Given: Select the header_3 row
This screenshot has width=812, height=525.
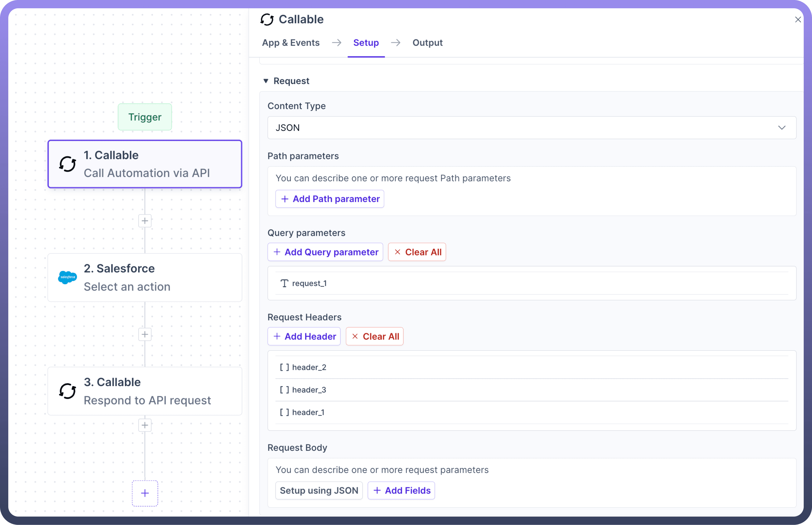Looking at the screenshot, I should pyautogui.click(x=531, y=390).
